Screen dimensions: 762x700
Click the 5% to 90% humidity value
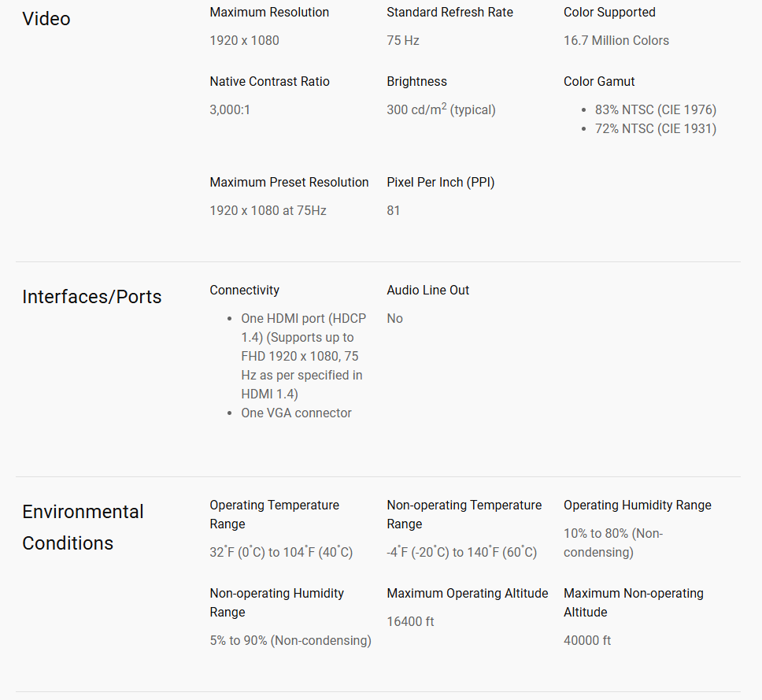point(290,640)
